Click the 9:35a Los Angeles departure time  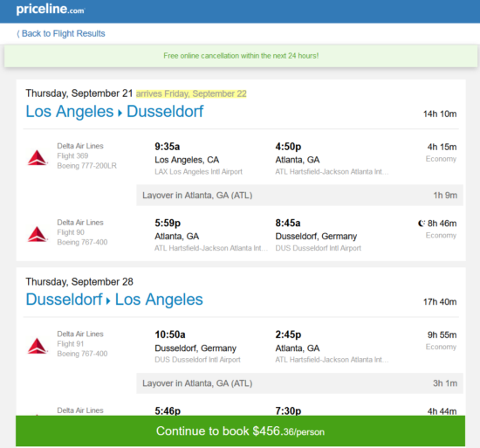click(x=168, y=147)
